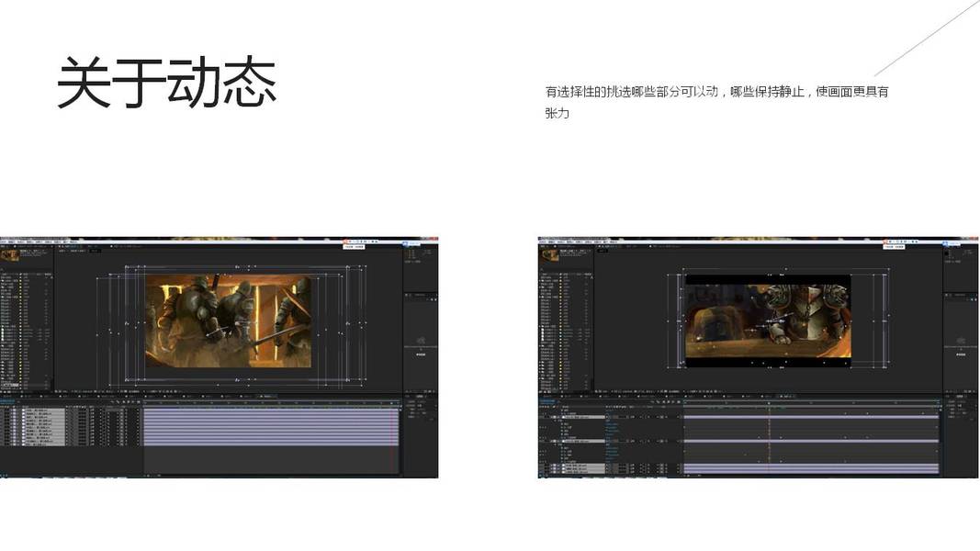Click the project thumbnail in right After Effects window
Viewport: 980px width, 551px height.
click(550, 255)
